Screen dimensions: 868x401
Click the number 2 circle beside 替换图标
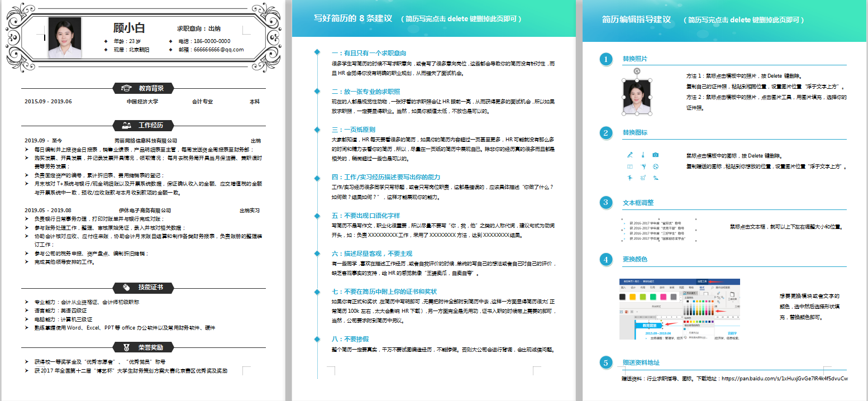605,133
